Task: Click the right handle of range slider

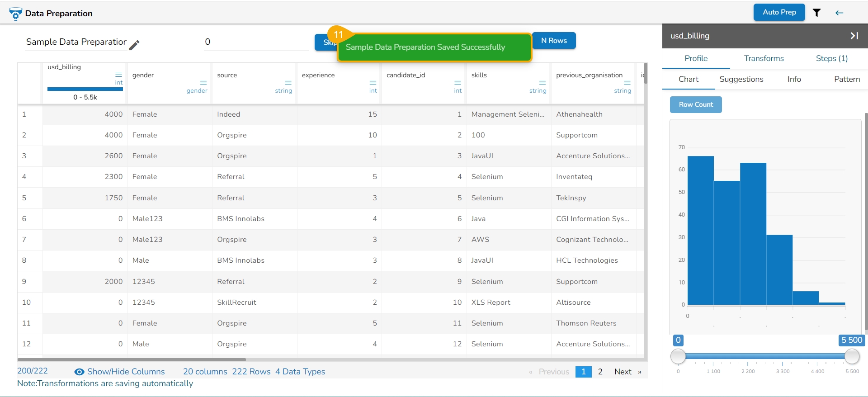Action: 852,356
